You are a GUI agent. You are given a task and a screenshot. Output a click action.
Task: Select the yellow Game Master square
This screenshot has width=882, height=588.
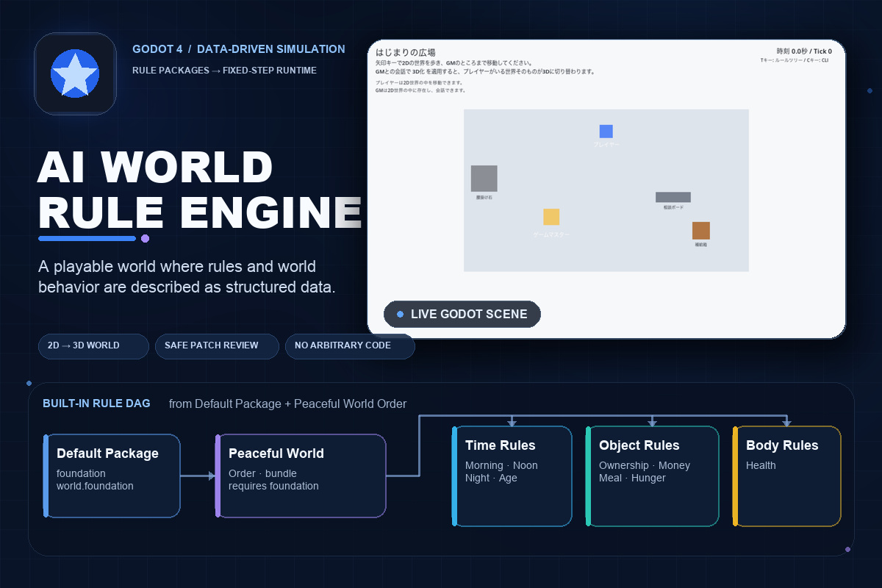click(x=551, y=217)
